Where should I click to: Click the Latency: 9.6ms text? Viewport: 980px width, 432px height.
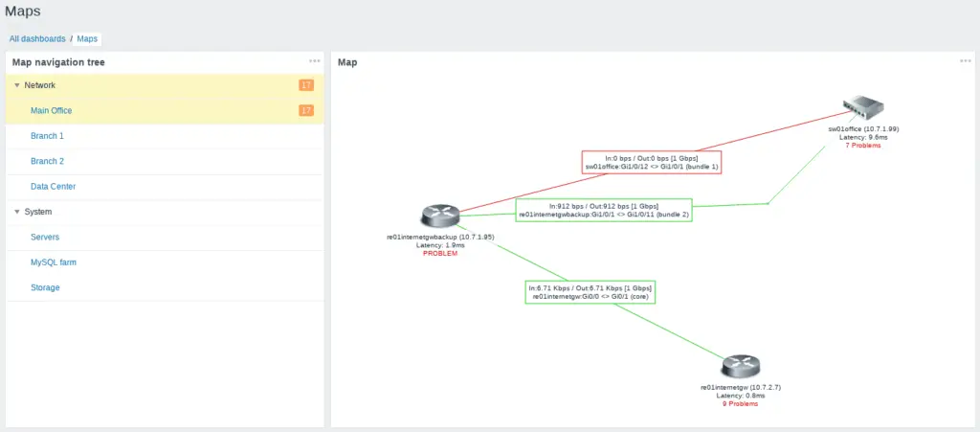click(x=863, y=137)
